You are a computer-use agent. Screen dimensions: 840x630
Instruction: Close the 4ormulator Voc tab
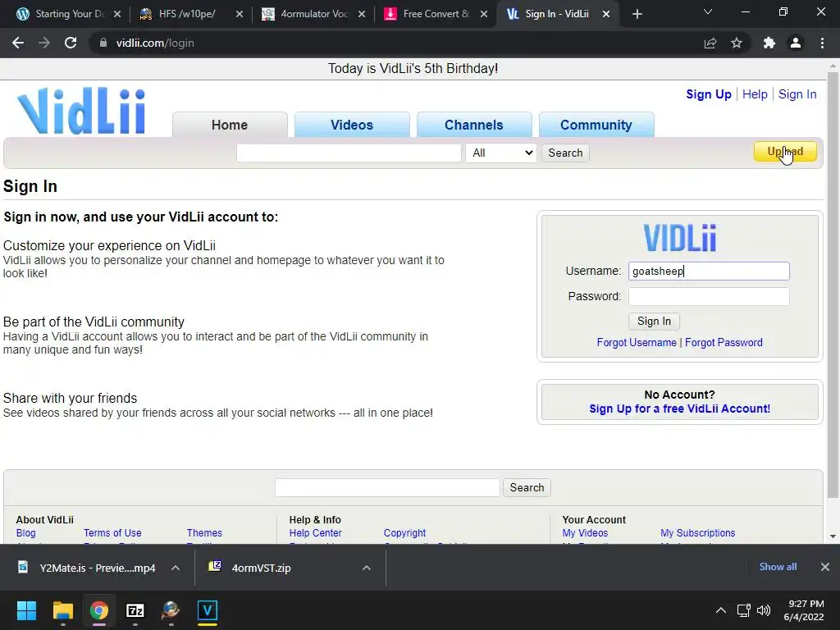pos(362,14)
